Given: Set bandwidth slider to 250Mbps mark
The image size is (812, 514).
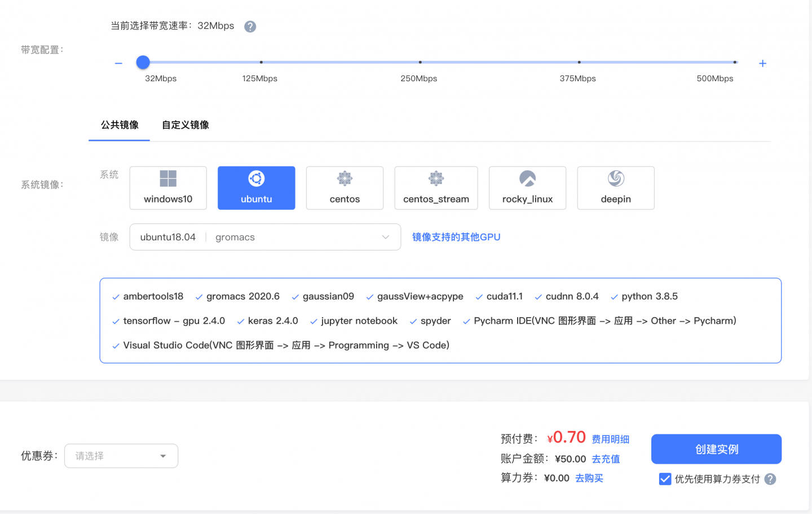Looking at the screenshot, I should tap(420, 62).
